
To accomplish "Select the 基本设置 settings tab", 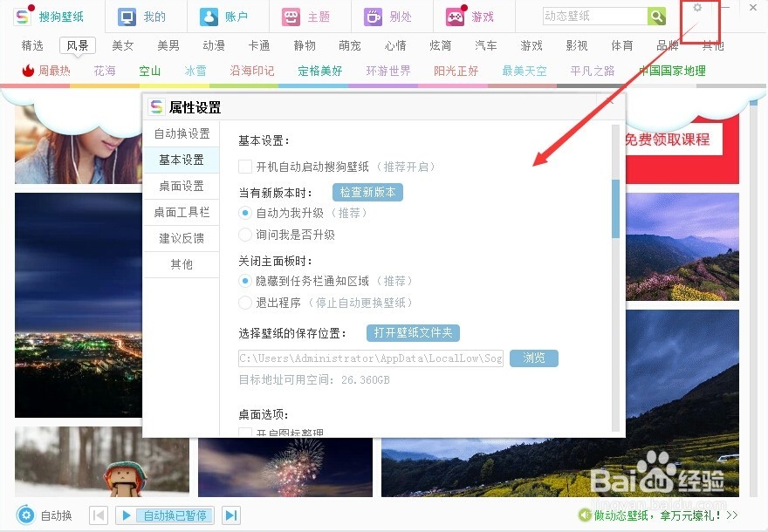I will 181,160.
